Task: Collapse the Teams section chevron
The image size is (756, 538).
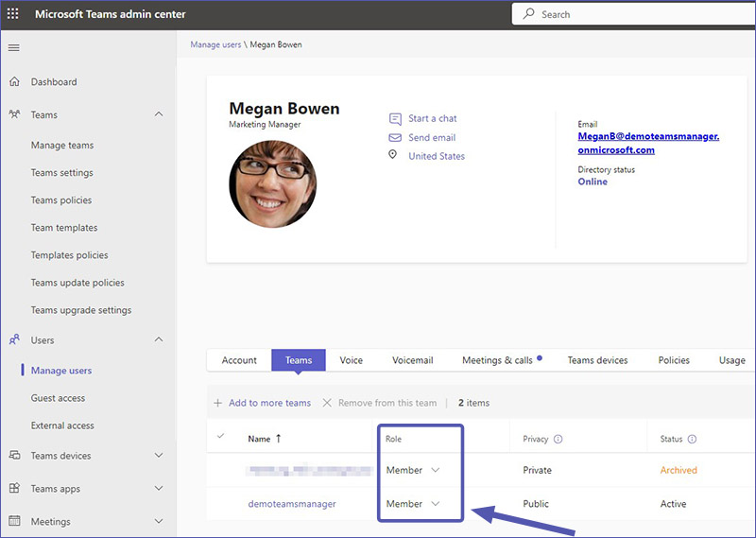Action: [159, 114]
